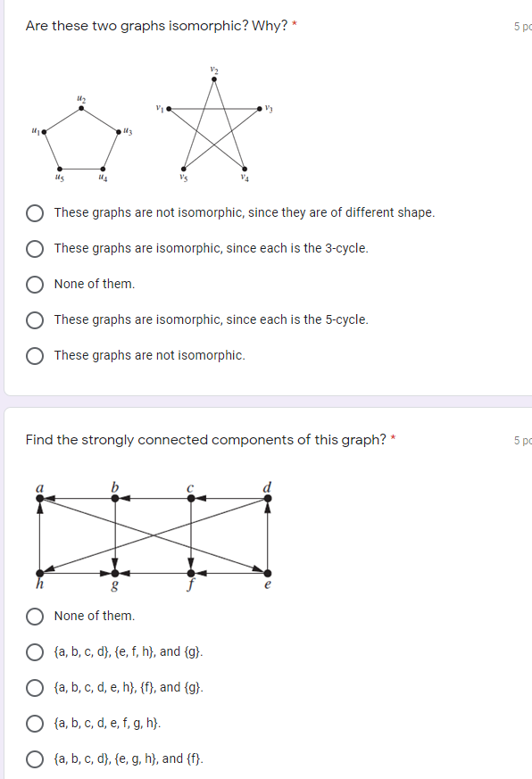Select "{a, b, c, d}, {e, g, h}, and {f}."
This screenshot has height=779, width=532.
point(35,758)
